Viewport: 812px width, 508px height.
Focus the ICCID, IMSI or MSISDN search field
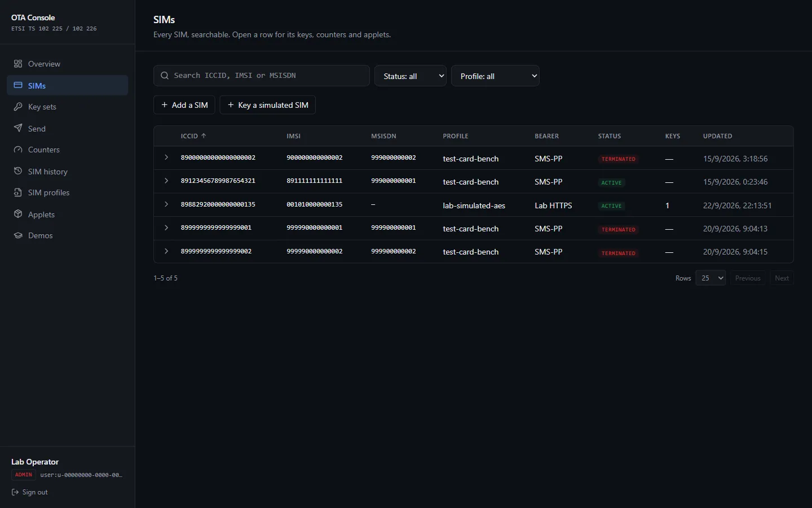click(262, 76)
